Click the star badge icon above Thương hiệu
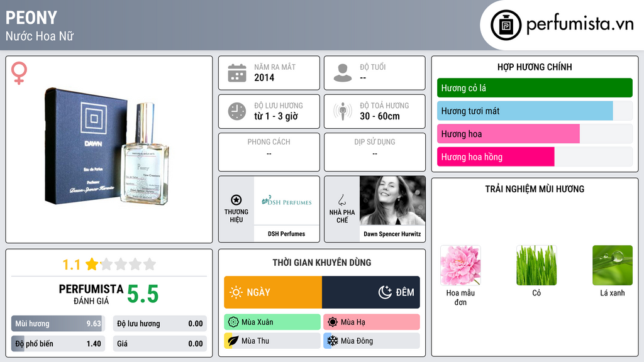The image size is (644, 362). tap(236, 200)
